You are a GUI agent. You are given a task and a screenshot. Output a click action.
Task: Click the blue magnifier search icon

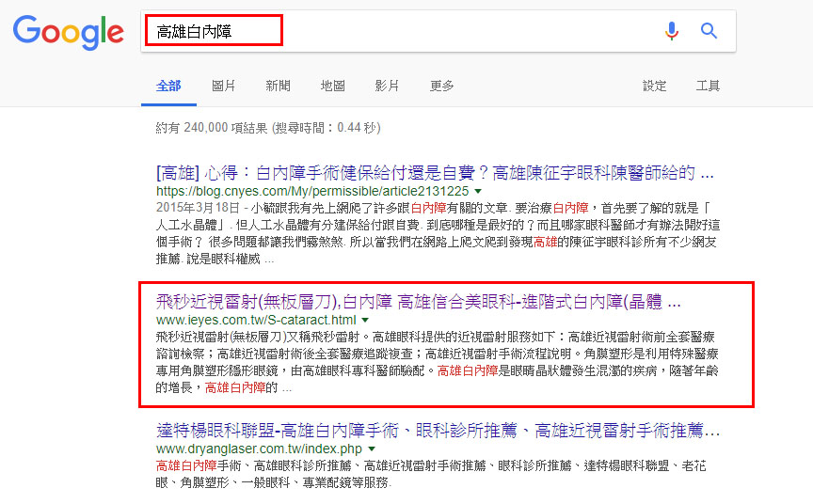[x=709, y=31]
